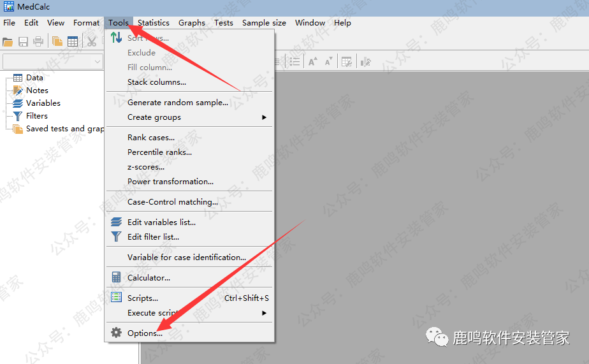This screenshot has height=364, width=589.
Task: Click the Edit variables list icon
Action: (x=117, y=222)
